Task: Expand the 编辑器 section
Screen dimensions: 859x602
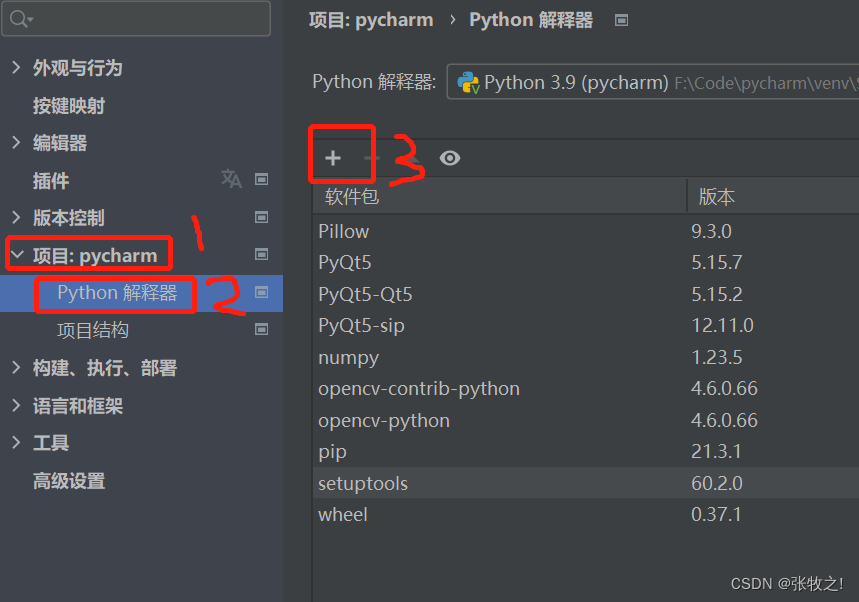Action: point(16,142)
